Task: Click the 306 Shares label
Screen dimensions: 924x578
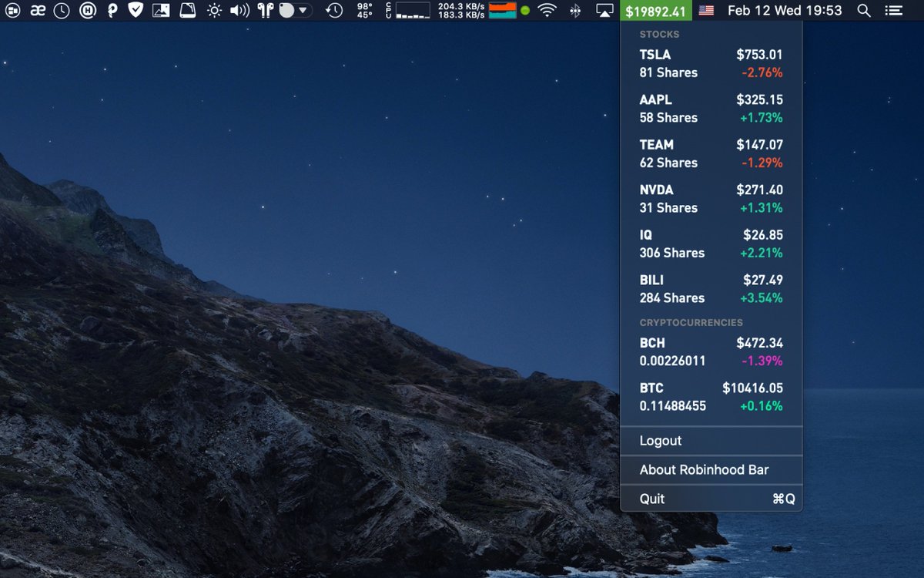Action: pyautogui.click(x=672, y=253)
